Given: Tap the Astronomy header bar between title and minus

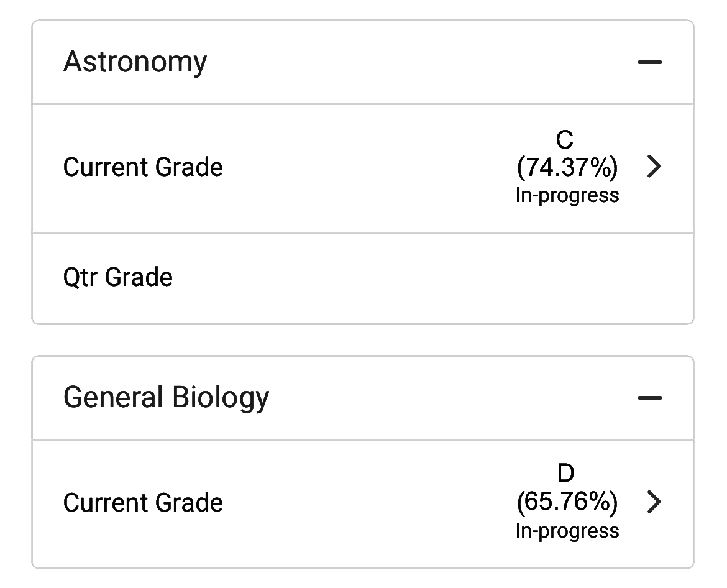Looking at the screenshot, I should [x=423, y=62].
